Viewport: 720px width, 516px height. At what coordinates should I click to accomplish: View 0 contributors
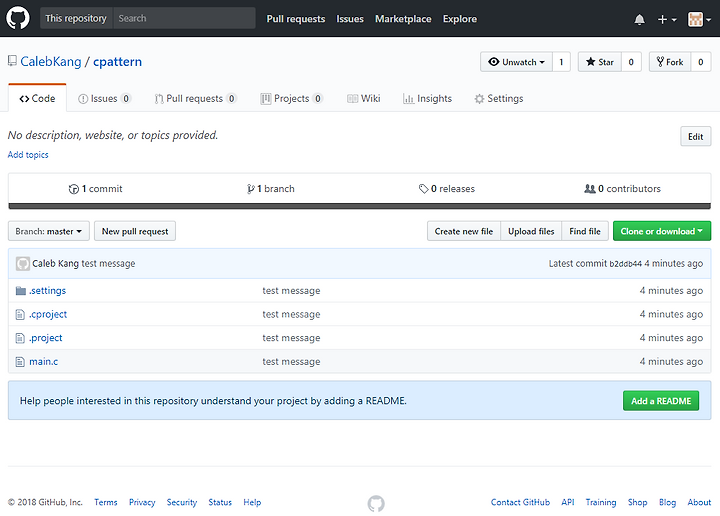tap(622, 189)
